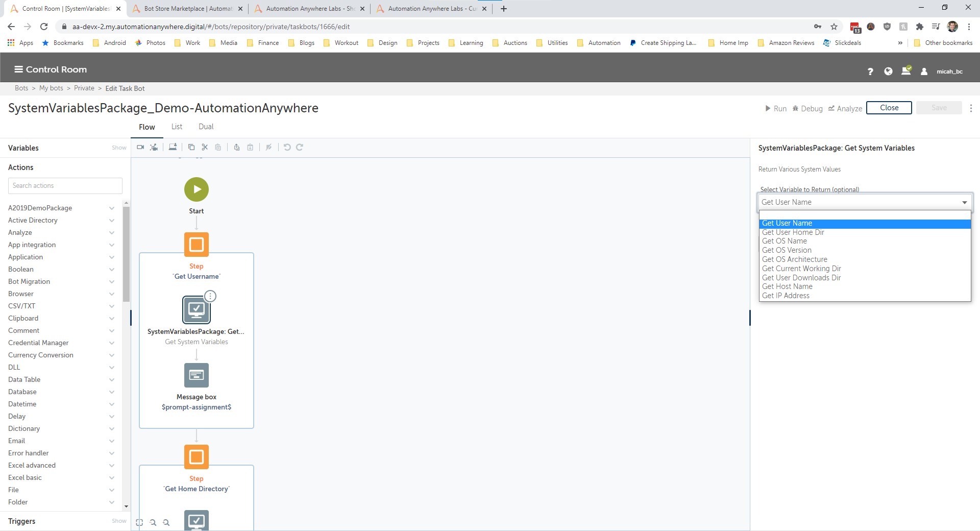Click the paste from shared clipboard icon
The height and width of the screenshot is (531, 980).
pos(250,147)
